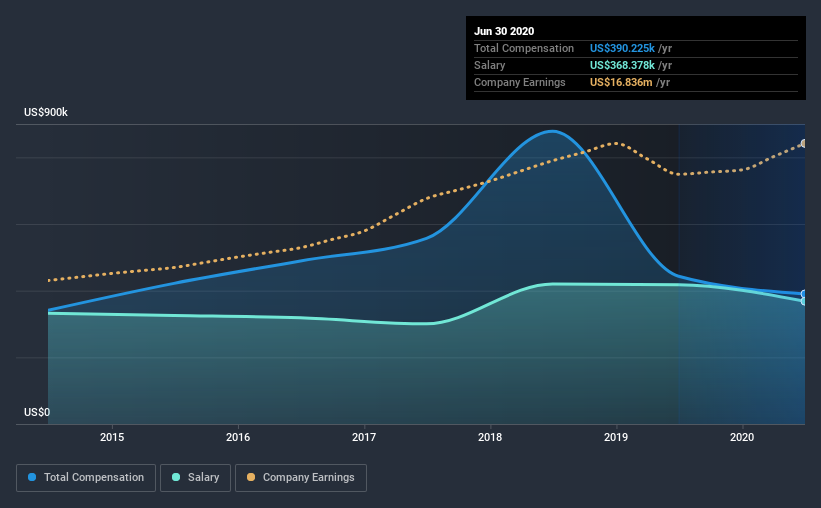Toggle the Company Earnings legend button
Screen dimensions: 821x508
301,478
